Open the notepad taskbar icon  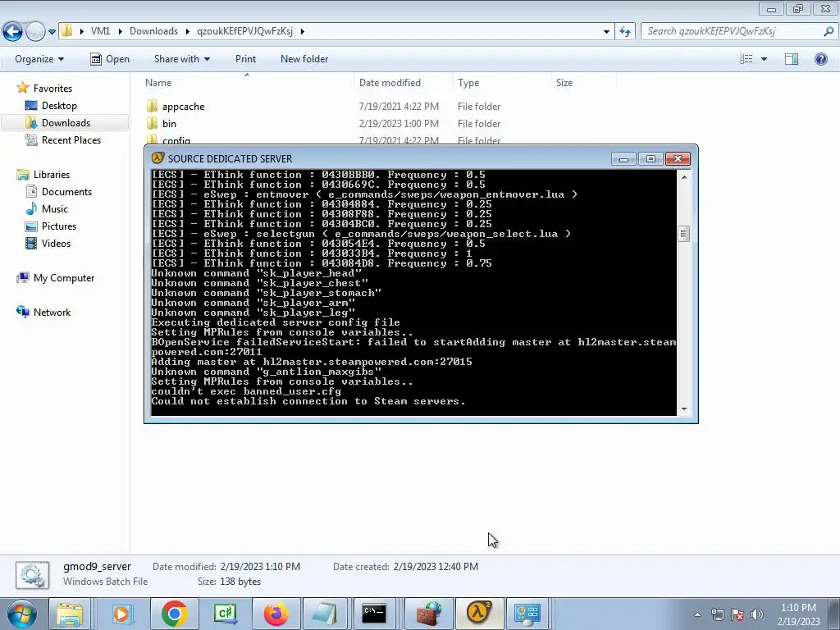(325, 614)
